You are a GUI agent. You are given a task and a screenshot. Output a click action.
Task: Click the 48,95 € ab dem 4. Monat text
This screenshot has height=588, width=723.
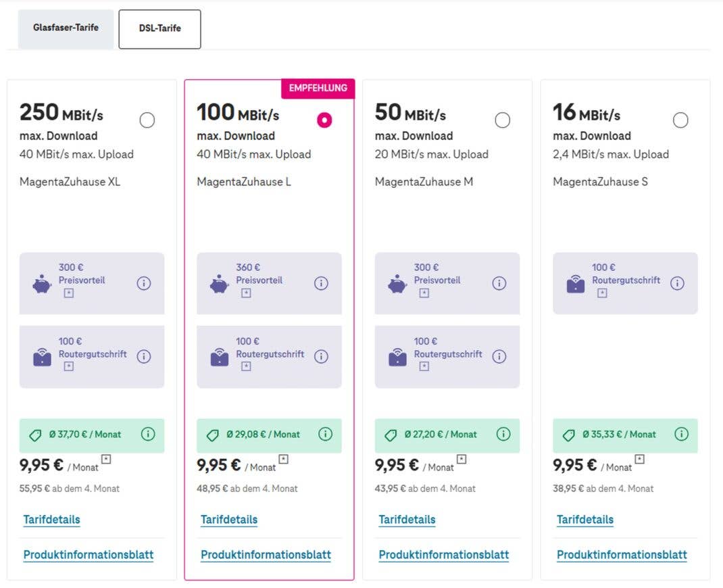click(247, 489)
